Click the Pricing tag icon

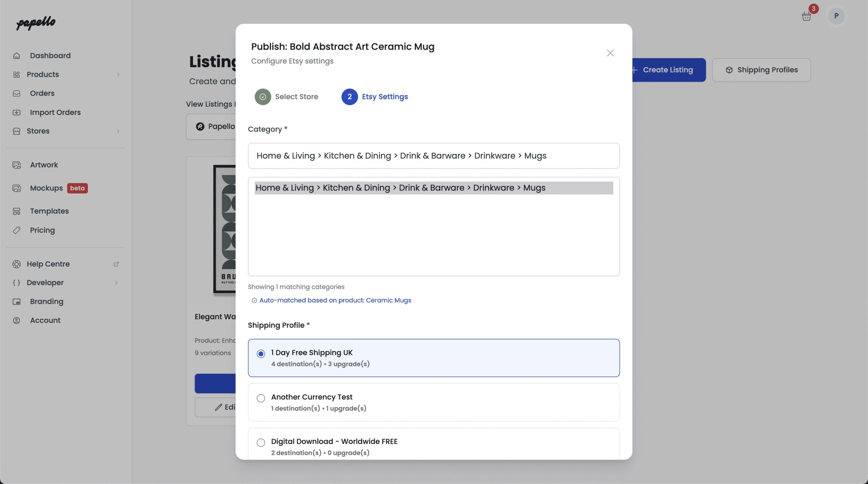point(16,230)
